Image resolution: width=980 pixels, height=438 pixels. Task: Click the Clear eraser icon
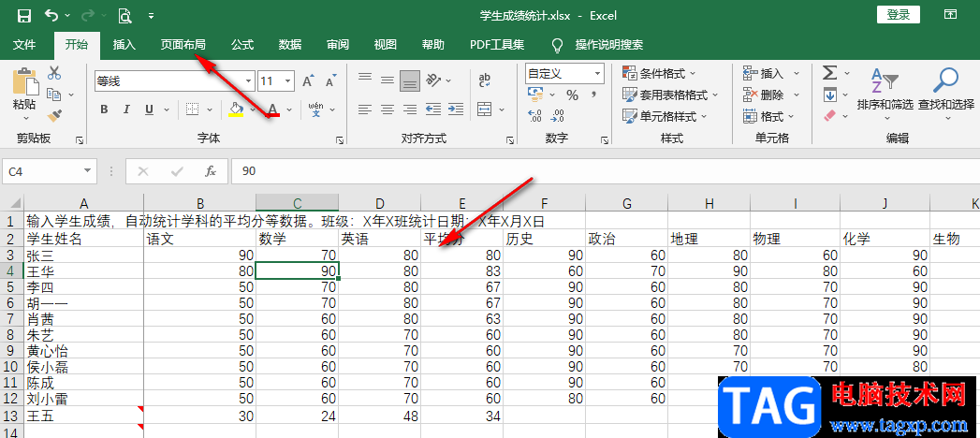click(829, 116)
